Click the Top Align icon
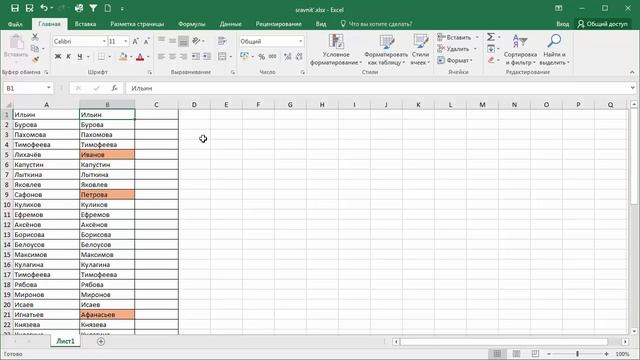The height and width of the screenshot is (360, 640). tap(162, 41)
